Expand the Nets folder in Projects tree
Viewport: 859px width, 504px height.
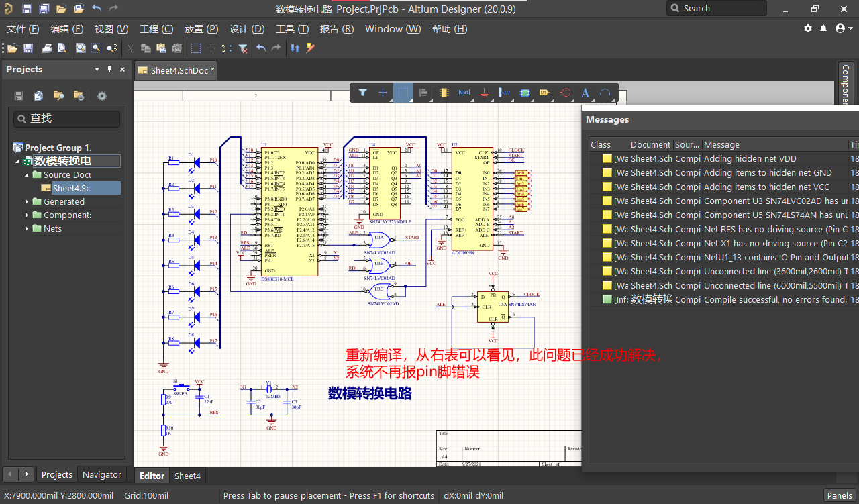pyautogui.click(x=26, y=228)
